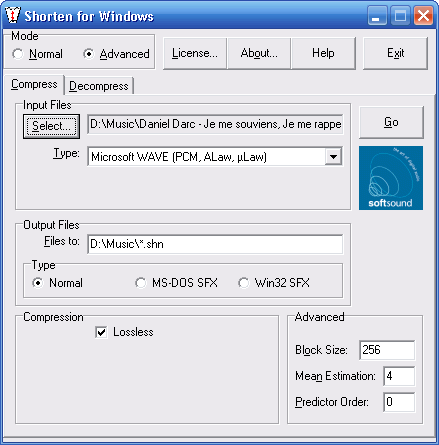Minimize the Shorten for Windows window
Viewport: 439px width, 445px height.
(x=377, y=16)
